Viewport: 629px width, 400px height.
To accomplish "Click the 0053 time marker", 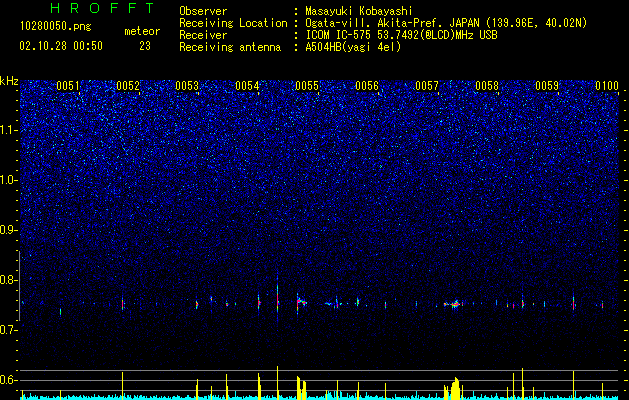I will (x=187, y=86).
